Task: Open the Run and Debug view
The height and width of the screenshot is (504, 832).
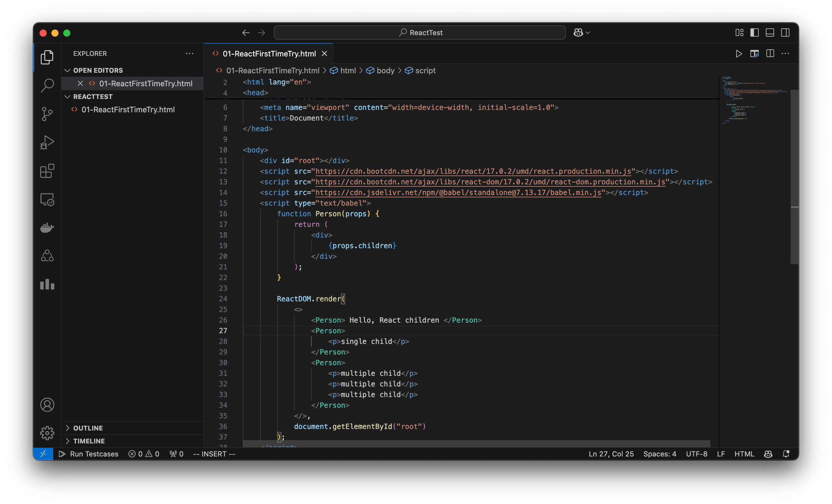Action: [x=47, y=142]
